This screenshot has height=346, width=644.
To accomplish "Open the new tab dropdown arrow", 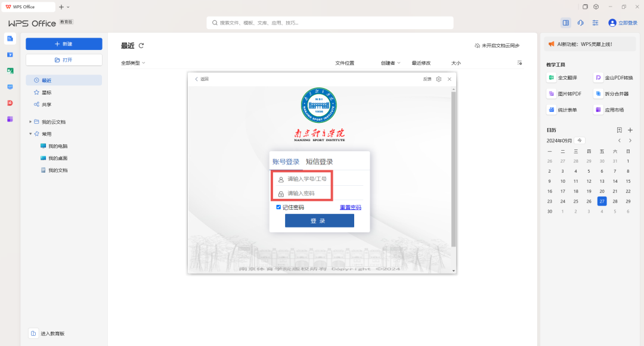I will tap(68, 7).
